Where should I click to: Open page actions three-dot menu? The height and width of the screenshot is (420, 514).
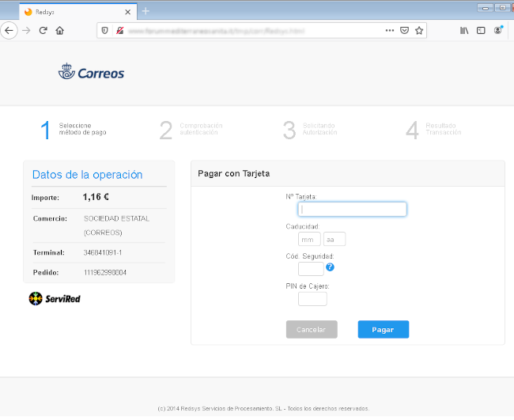[x=389, y=30]
